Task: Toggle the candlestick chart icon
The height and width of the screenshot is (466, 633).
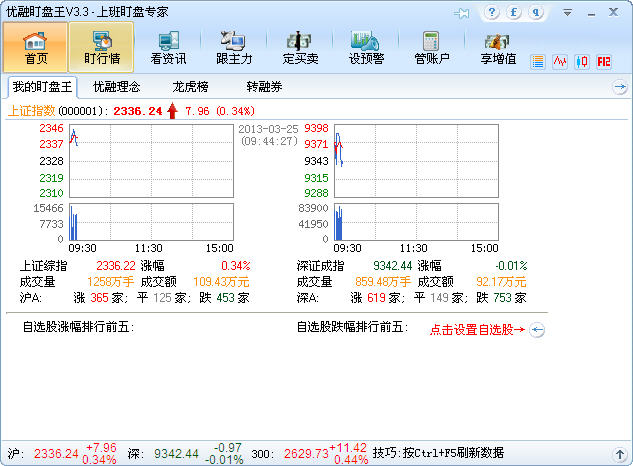Action: pos(582,62)
